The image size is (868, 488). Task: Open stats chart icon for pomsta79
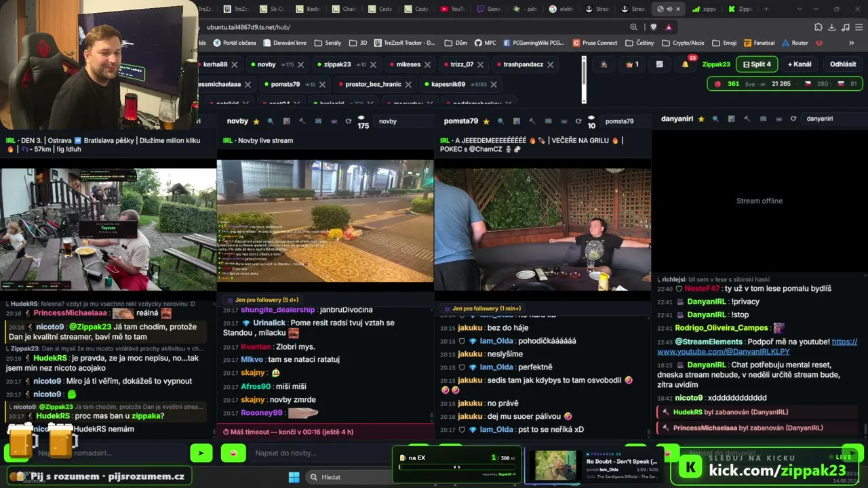click(517, 121)
